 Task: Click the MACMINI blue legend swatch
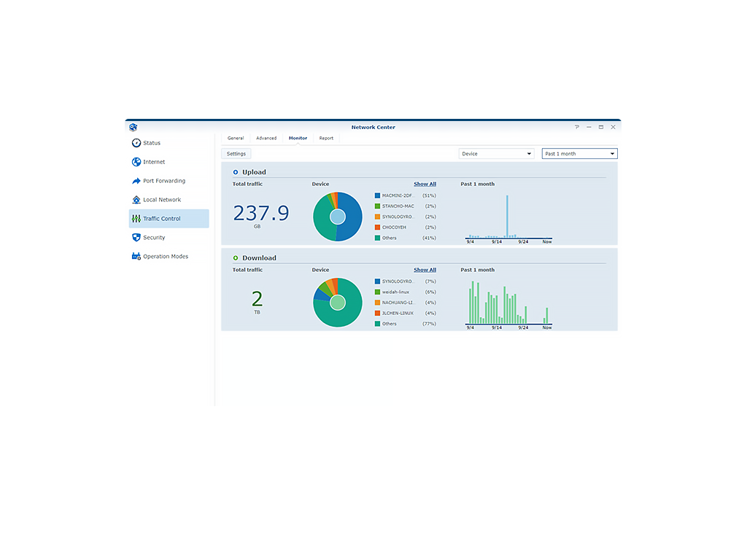(377, 195)
